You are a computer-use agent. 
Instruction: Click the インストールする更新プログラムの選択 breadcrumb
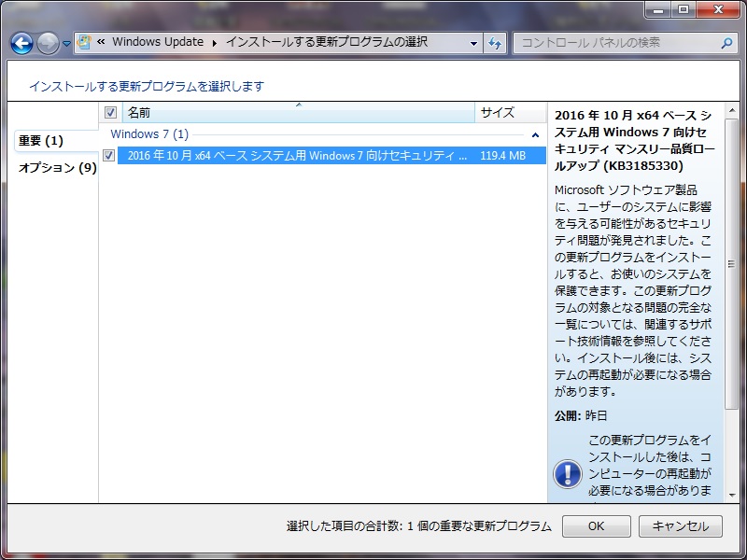click(326, 42)
